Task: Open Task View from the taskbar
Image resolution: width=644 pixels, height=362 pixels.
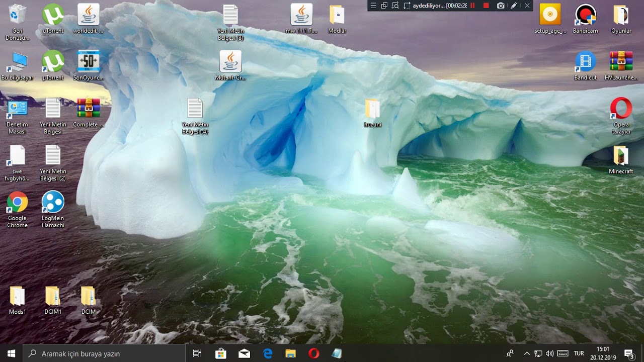Action: pyautogui.click(x=197, y=353)
